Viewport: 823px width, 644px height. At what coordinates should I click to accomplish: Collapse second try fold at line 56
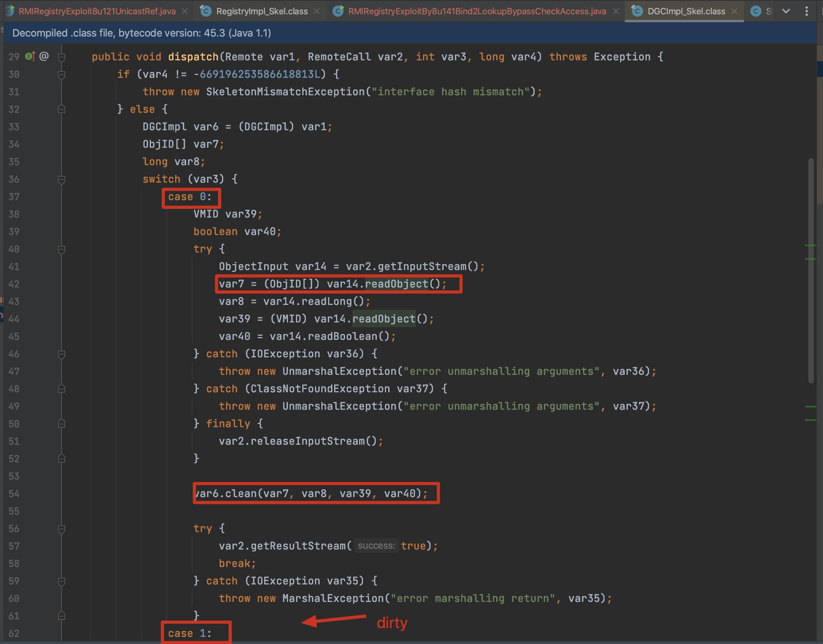pos(62,529)
